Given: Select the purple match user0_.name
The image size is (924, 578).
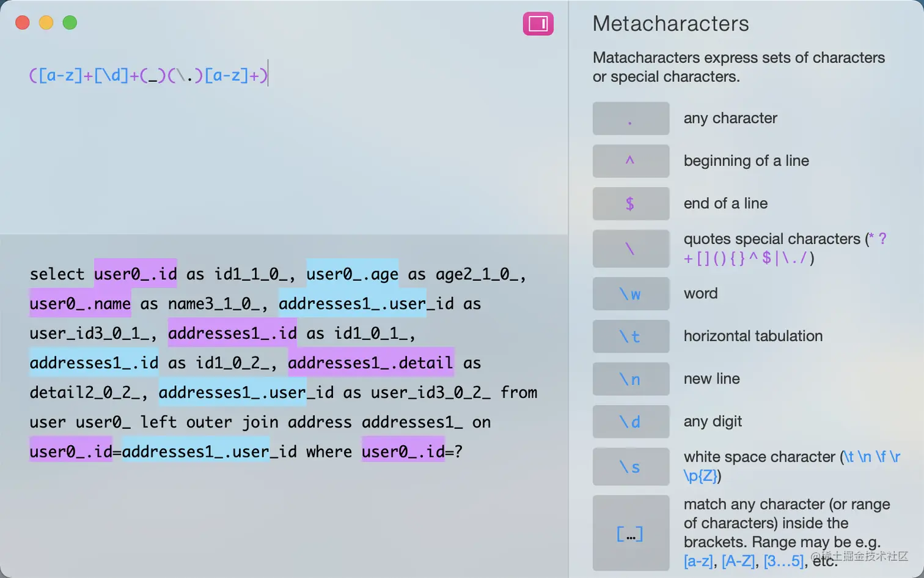Looking at the screenshot, I should coord(80,303).
